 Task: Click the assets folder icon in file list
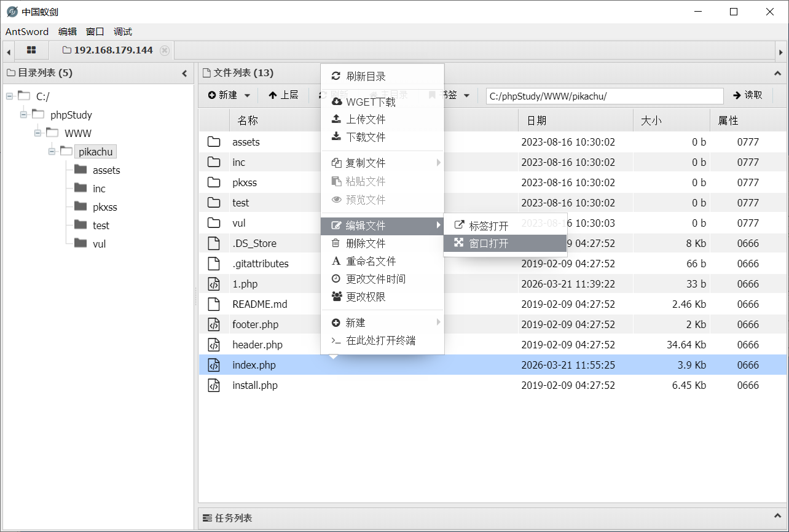click(x=214, y=142)
